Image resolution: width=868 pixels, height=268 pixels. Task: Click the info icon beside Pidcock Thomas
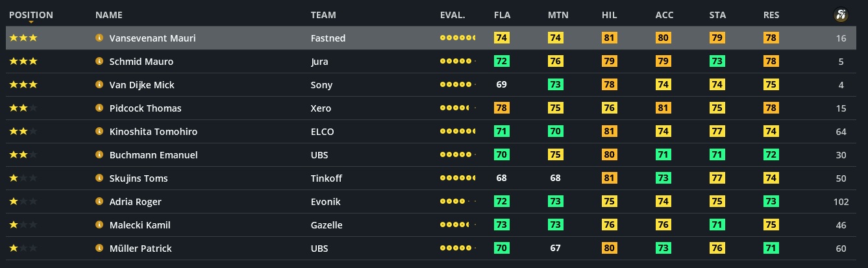[x=99, y=108]
